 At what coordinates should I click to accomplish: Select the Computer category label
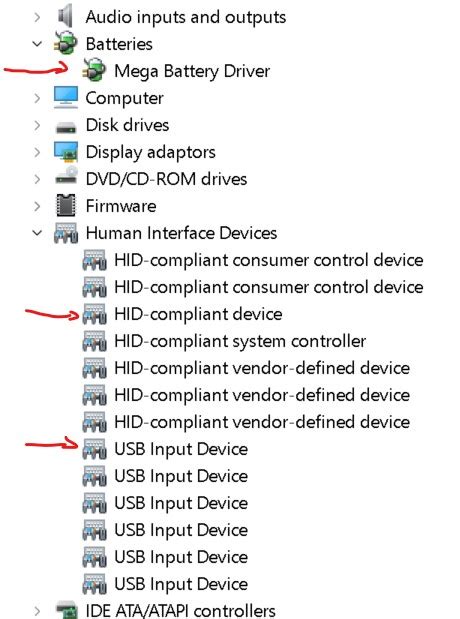tap(124, 98)
